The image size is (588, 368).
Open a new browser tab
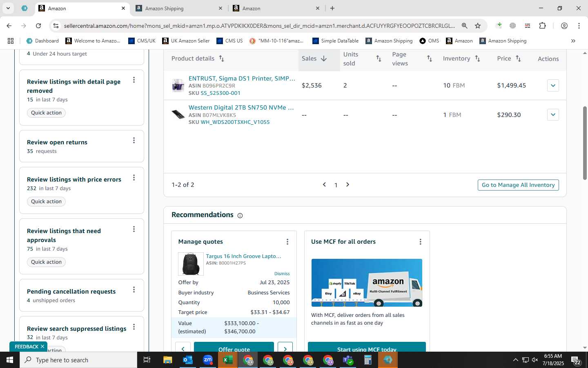click(x=332, y=8)
